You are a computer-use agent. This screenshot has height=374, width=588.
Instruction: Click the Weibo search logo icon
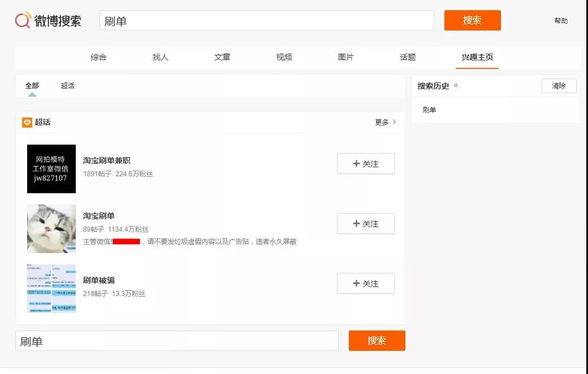tap(23, 20)
